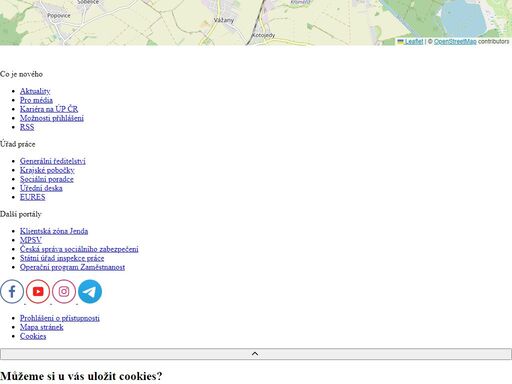The width and height of the screenshot is (512, 384).
Task: Open the Telegram social icon
Action: (x=90, y=292)
